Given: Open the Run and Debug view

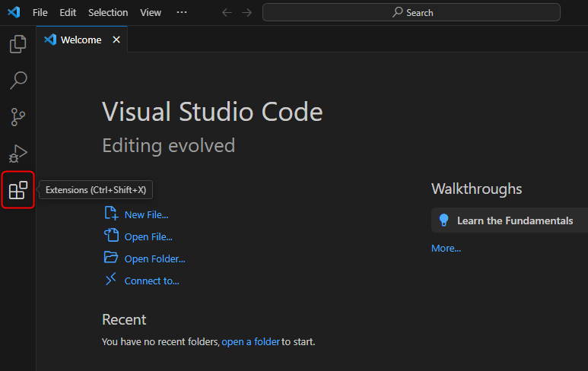Looking at the screenshot, I should point(17,154).
